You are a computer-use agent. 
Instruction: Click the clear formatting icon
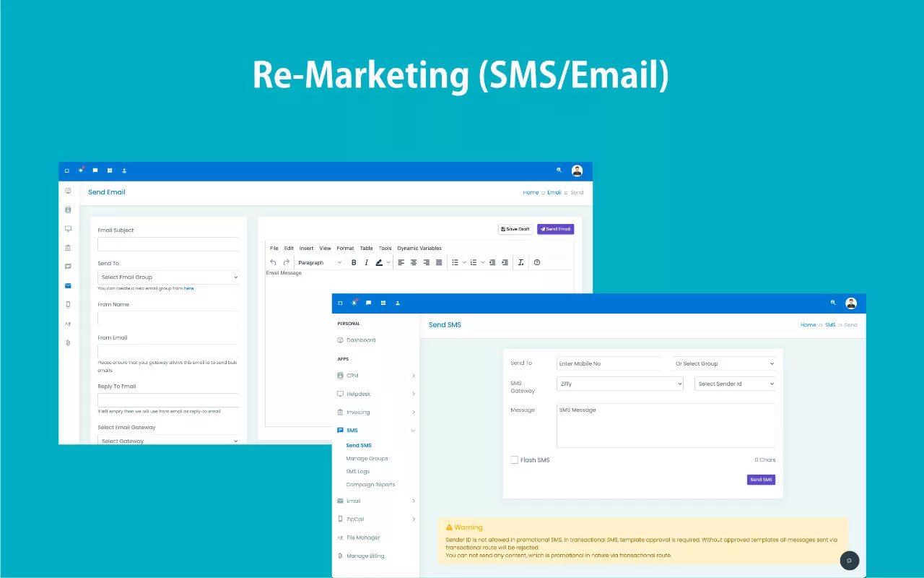(521, 262)
